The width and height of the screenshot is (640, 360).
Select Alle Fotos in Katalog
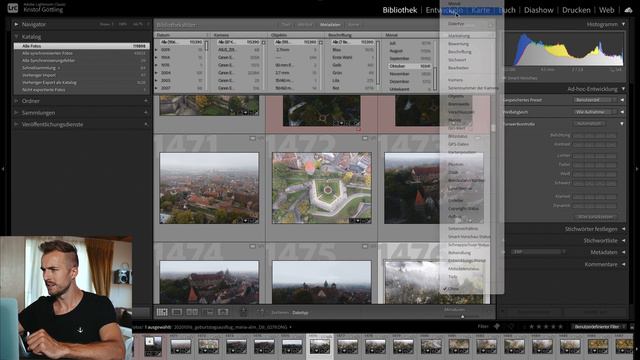click(82, 46)
